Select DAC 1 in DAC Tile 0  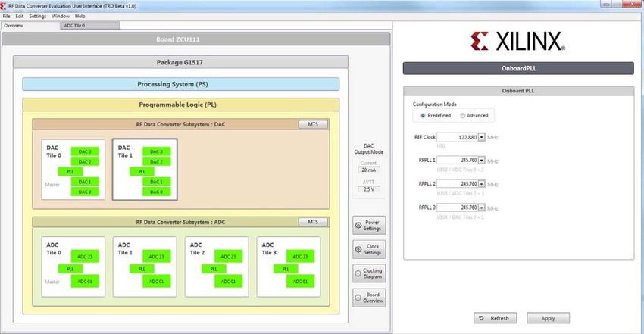85,182
